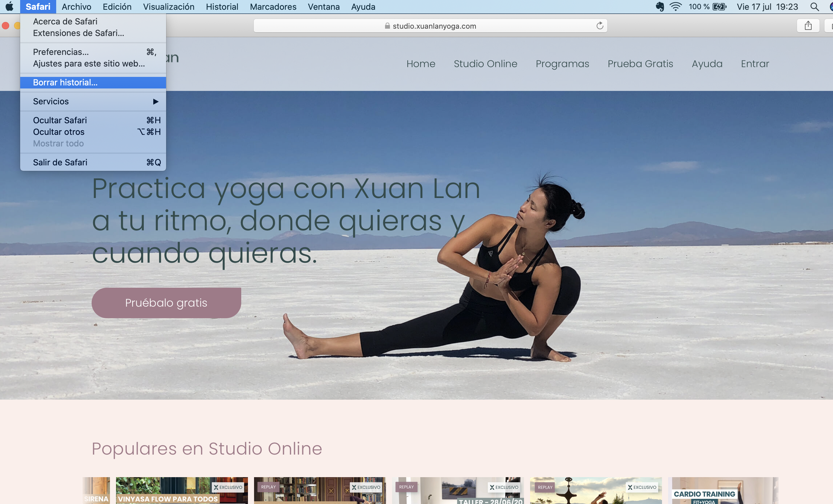The width and height of the screenshot is (833, 504).
Task: Open the Visualización menu
Action: coord(168,7)
